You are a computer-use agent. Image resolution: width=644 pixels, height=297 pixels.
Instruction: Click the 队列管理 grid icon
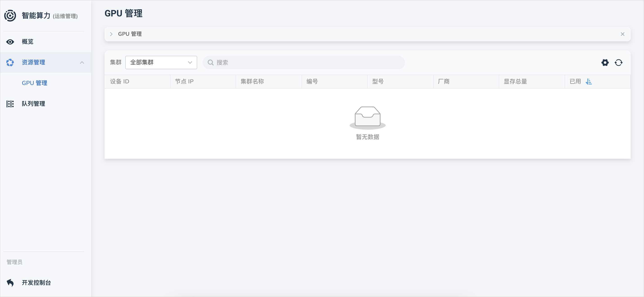10,104
